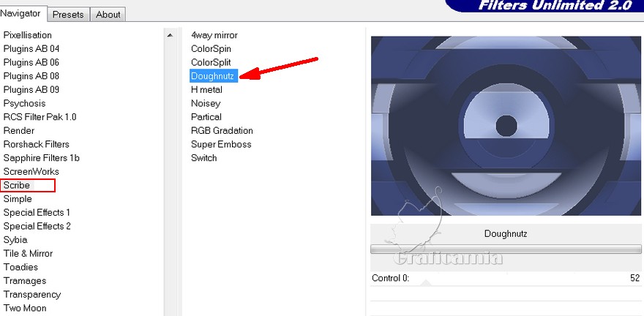
Task: Select Plugins AB 06 category
Action: 31,62
